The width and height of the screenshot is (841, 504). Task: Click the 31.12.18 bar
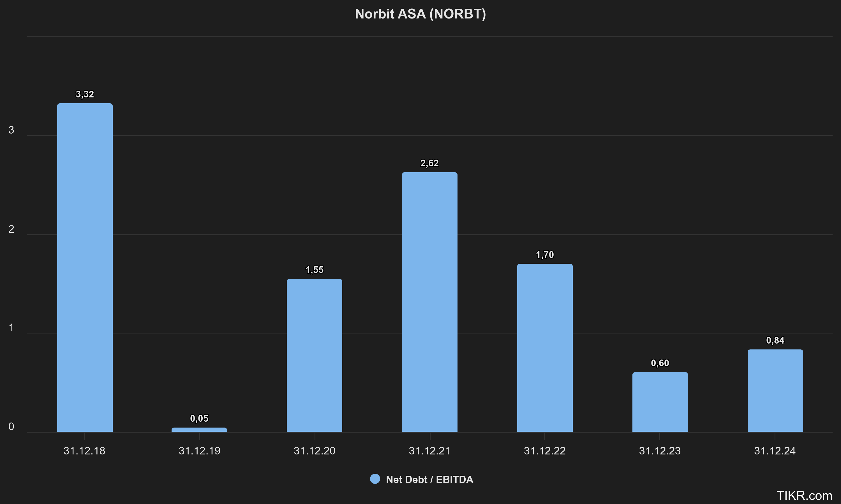pyautogui.click(x=85, y=268)
